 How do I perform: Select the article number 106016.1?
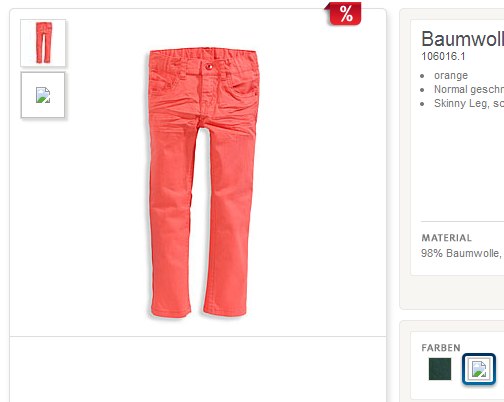coord(443,56)
